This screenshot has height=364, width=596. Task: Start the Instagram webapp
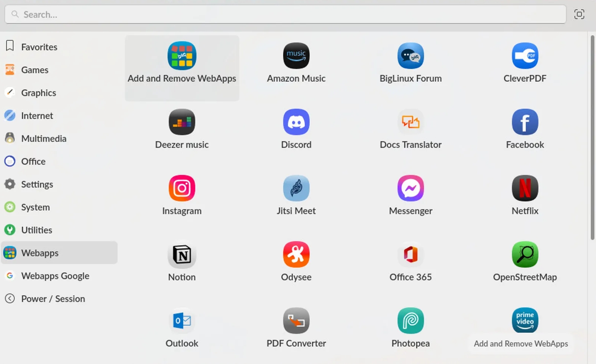click(x=182, y=195)
